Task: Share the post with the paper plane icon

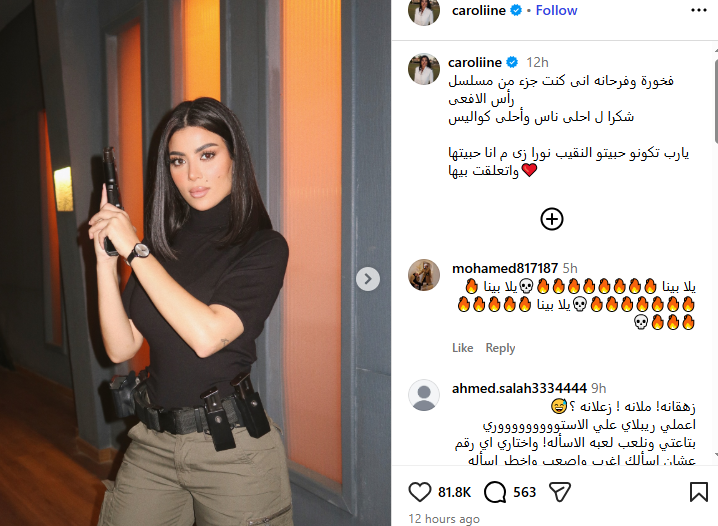Action: tap(560, 492)
